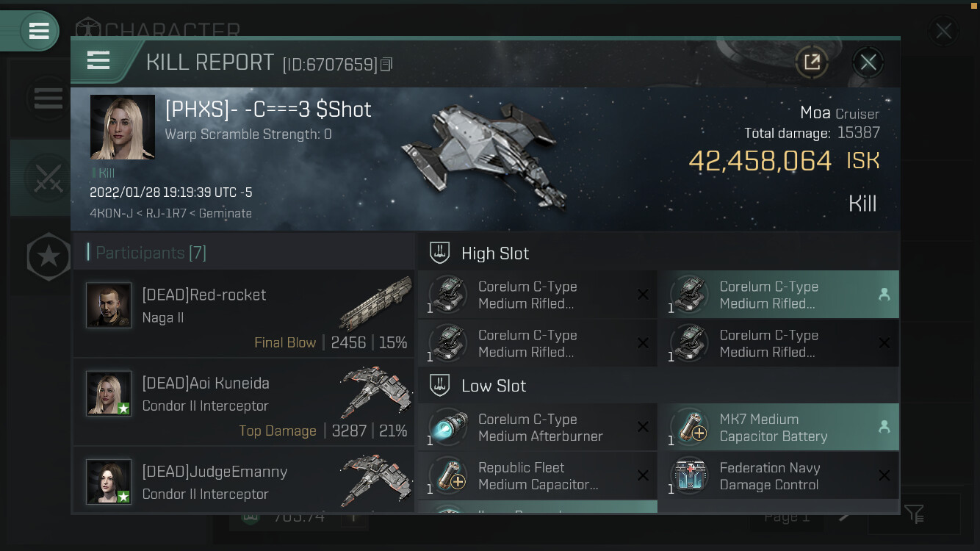Collapse the Low Slot section
Image resolution: width=980 pixels, height=551 pixels.
click(x=493, y=386)
